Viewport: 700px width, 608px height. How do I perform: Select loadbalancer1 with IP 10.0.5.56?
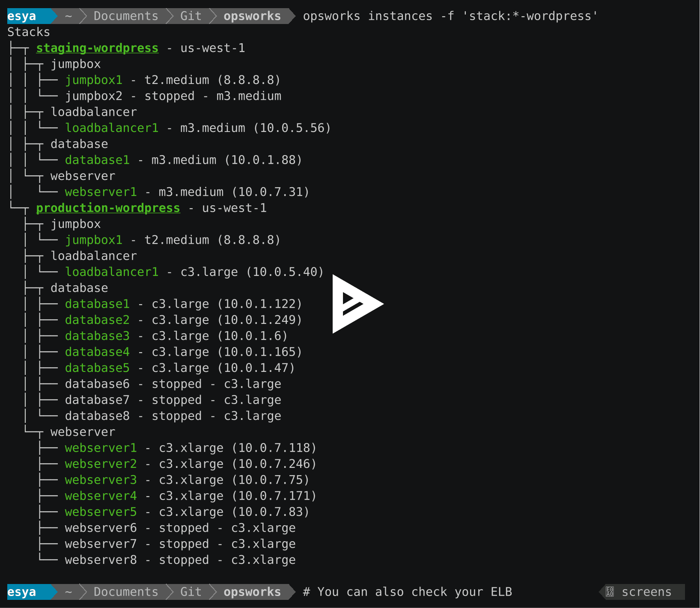point(198,128)
